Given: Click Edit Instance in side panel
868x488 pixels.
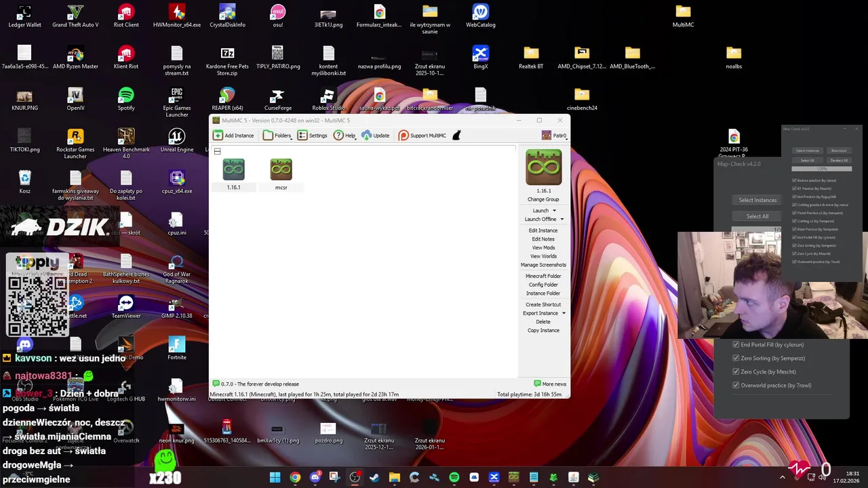Looking at the screenshot, I should pyautogui.click(x=543, y=230).
